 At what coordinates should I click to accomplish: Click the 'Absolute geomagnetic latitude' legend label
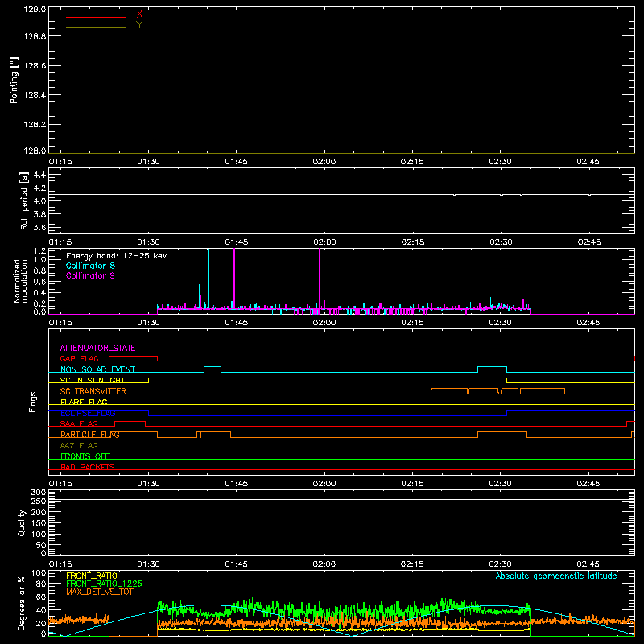point(556,576)
